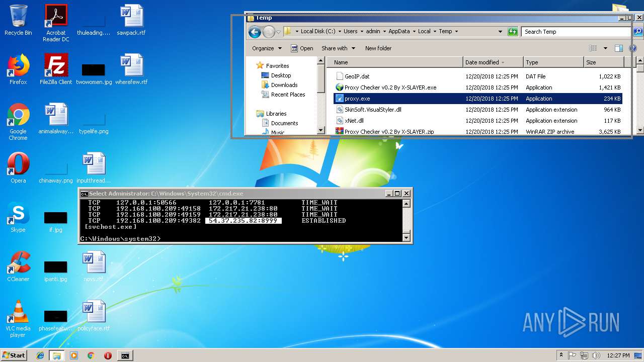Image resolution: width=644 pixels, height=362 pixels.
Task: Expand the AppData breadcrumb arrow
Action: [x=414, y=31]
